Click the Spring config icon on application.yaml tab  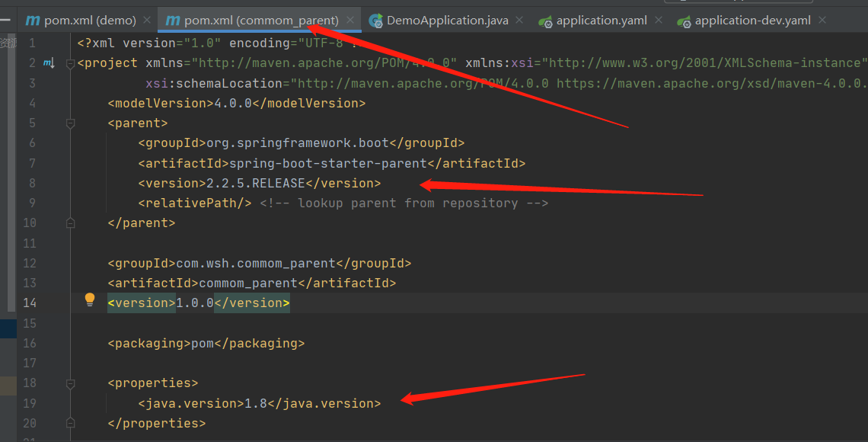(x=545, y=21)
